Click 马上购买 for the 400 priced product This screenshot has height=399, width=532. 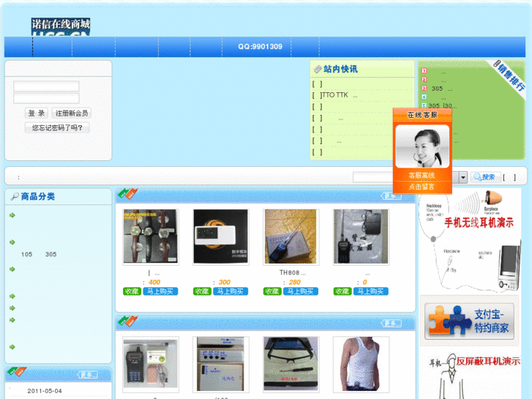[x=160, y=291]
